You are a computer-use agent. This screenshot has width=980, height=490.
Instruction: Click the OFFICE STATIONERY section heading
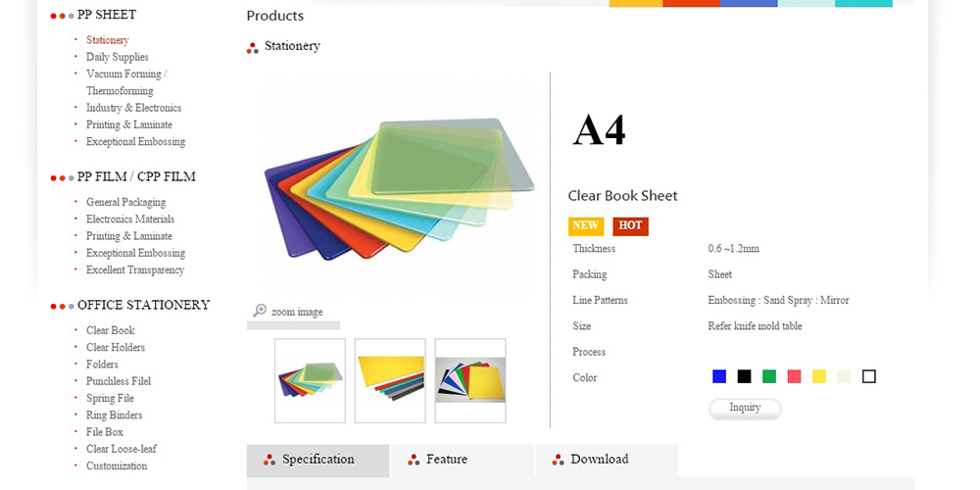click(144, 305)
